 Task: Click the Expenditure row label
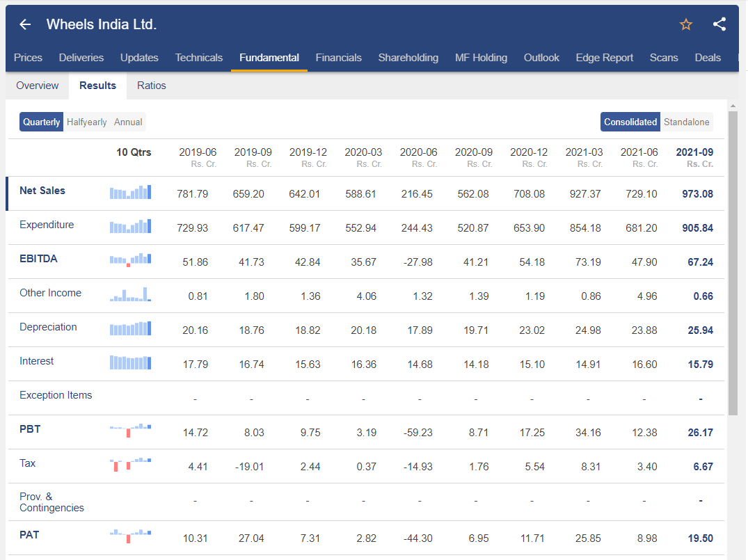tap(47, 225)
